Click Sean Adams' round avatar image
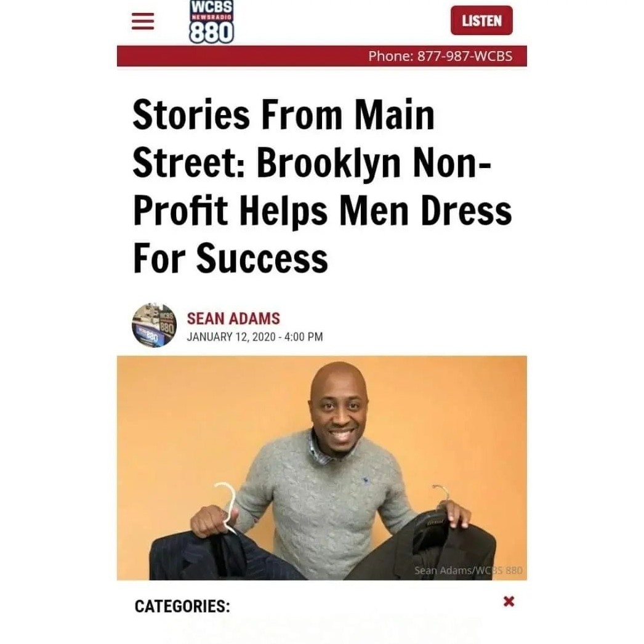This screenshot has height=644, width=644. pyautogui.click(x=155, y=325)
